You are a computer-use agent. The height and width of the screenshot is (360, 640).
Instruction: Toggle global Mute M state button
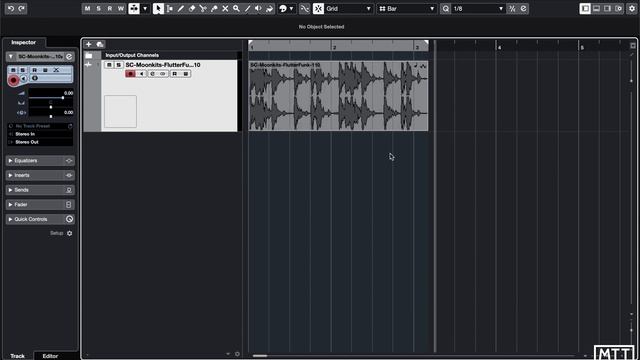click(x=87, y=9)
